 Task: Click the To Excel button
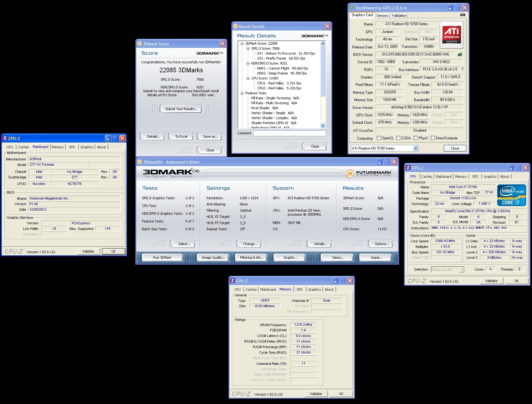181,137
